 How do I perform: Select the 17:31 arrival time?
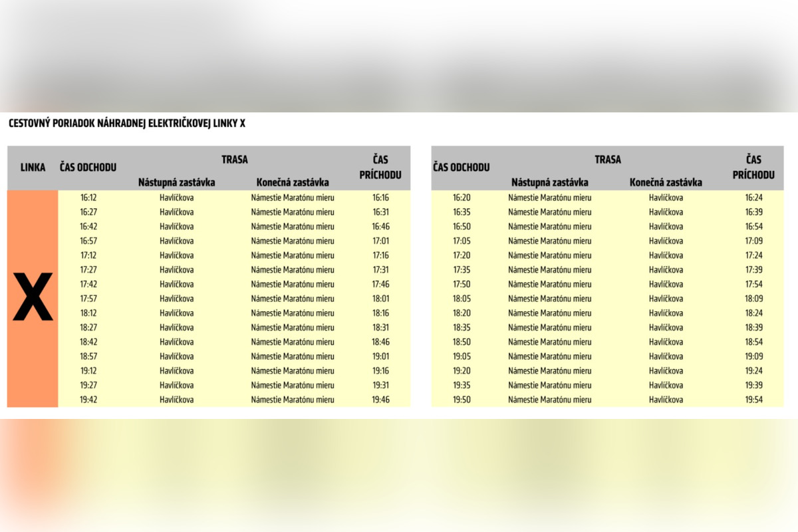coord(380,270)
